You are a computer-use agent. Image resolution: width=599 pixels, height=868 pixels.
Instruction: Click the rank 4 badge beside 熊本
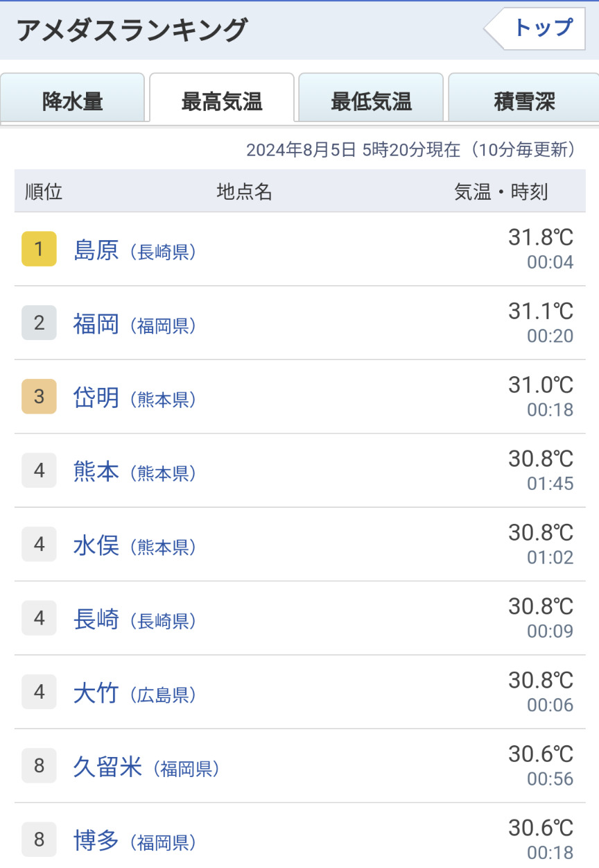tap(39, 470)
